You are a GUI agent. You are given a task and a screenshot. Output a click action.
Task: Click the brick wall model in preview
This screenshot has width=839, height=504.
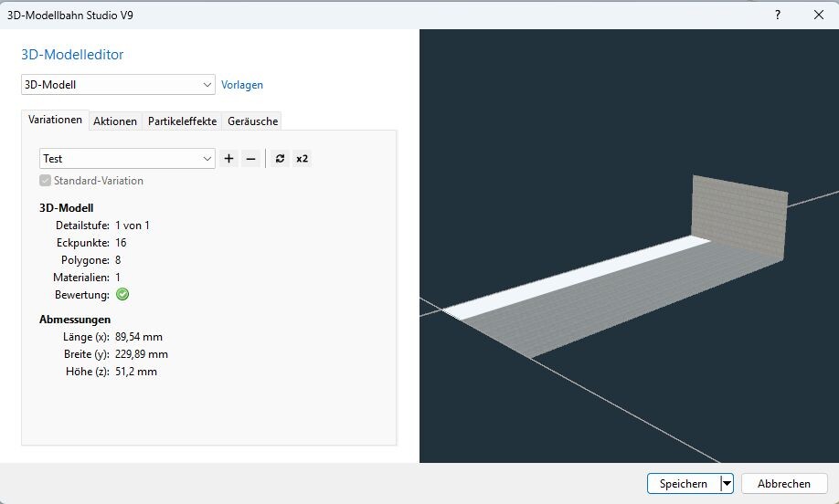tap(739, 216)
